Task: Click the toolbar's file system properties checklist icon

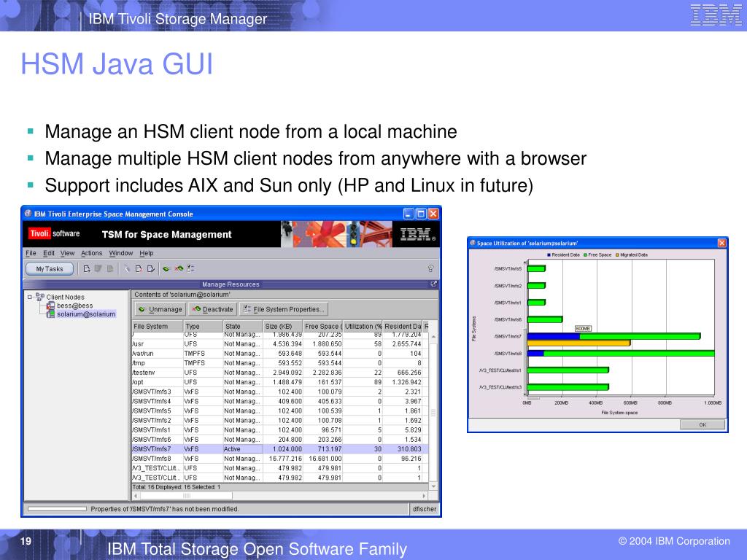Action: coord(190,269)
